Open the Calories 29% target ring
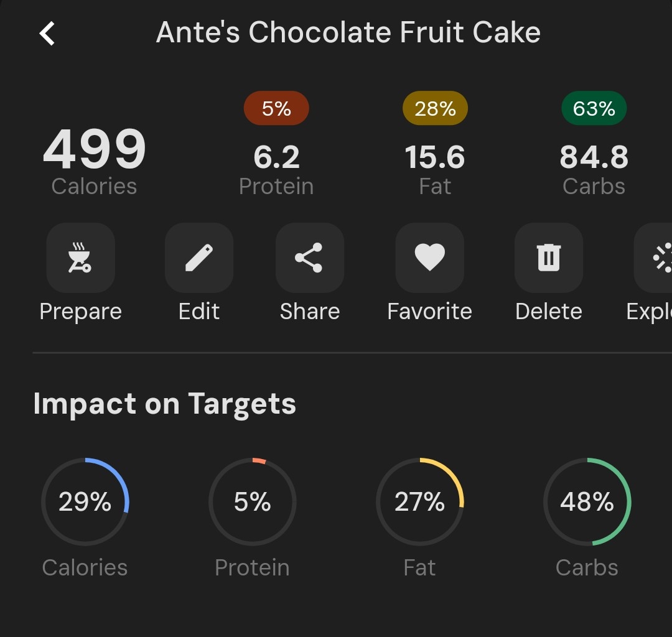Screen dimensions: 672x637 tap(85, 502)
